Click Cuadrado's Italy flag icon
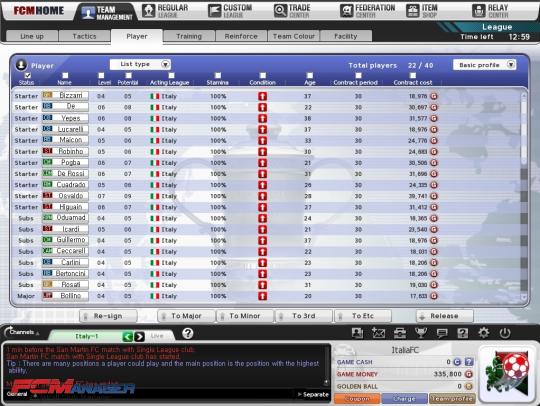The width and height of the screenshot is (540, 406). 155,185
